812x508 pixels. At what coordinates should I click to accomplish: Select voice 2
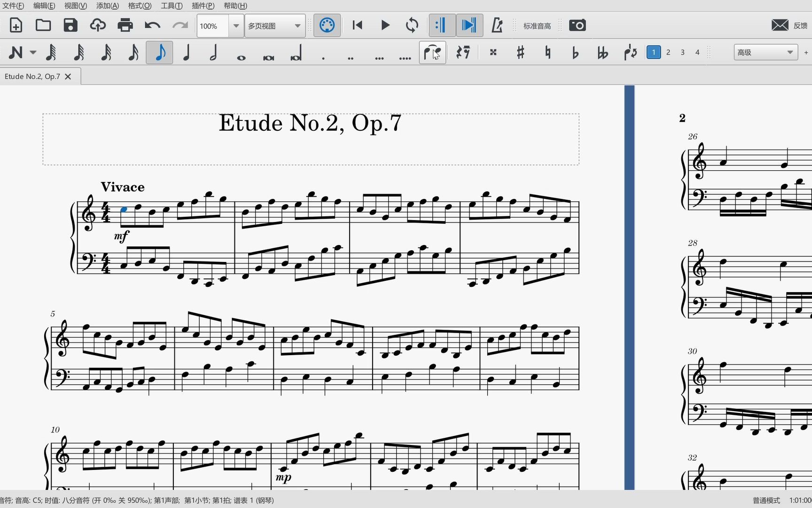pos(668,52)
